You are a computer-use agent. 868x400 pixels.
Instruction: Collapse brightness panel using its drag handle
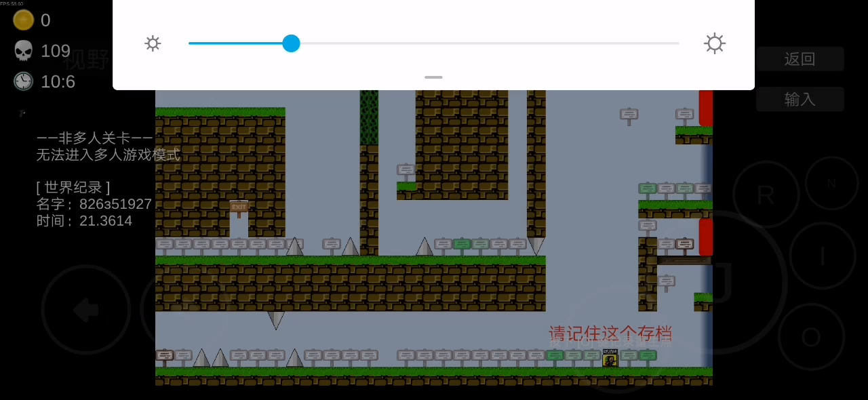pyautogui.click(x=433, y=77)
